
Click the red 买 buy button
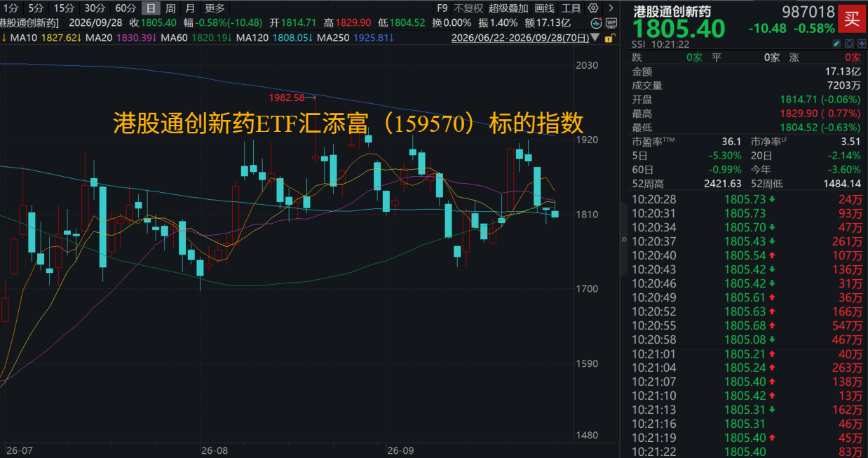click(851, 19)
